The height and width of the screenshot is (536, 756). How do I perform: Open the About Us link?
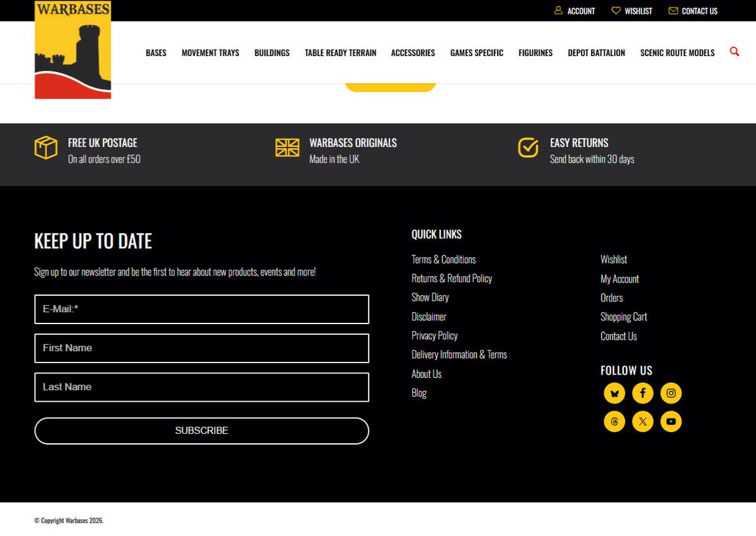click(x=427, y=374)
